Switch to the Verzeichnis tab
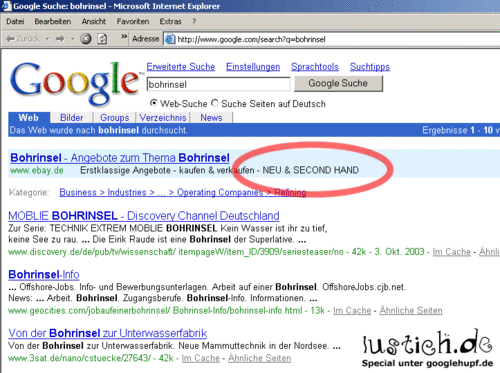 tap(163, 118)
